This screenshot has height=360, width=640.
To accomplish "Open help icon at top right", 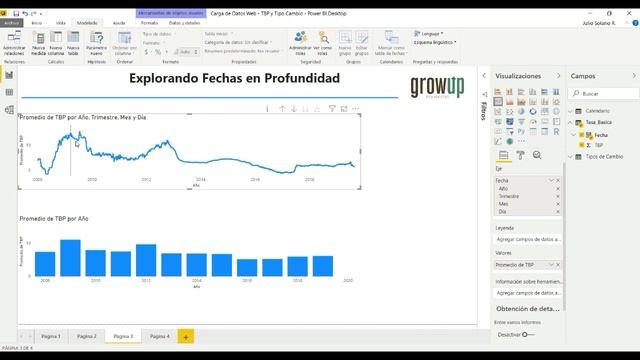I will [x=636, y=23].
